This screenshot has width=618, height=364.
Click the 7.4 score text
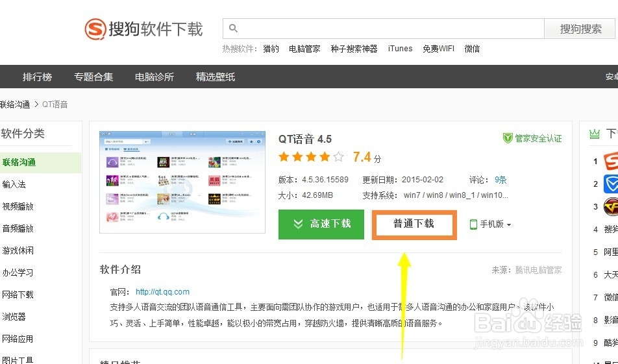362,157
